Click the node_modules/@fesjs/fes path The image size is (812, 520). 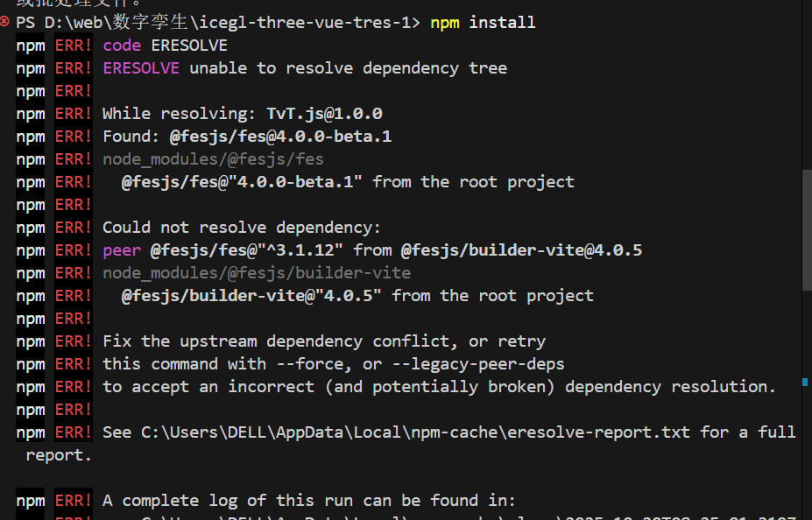point(213,159)
